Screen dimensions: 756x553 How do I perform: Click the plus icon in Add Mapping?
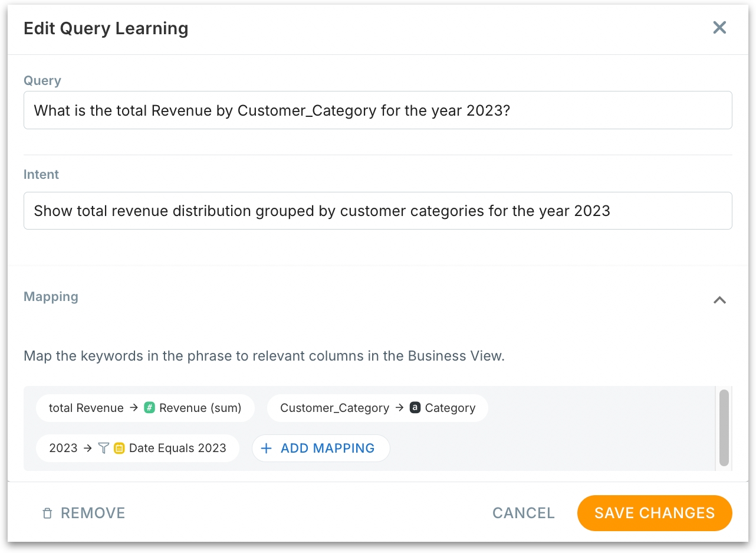266,448
